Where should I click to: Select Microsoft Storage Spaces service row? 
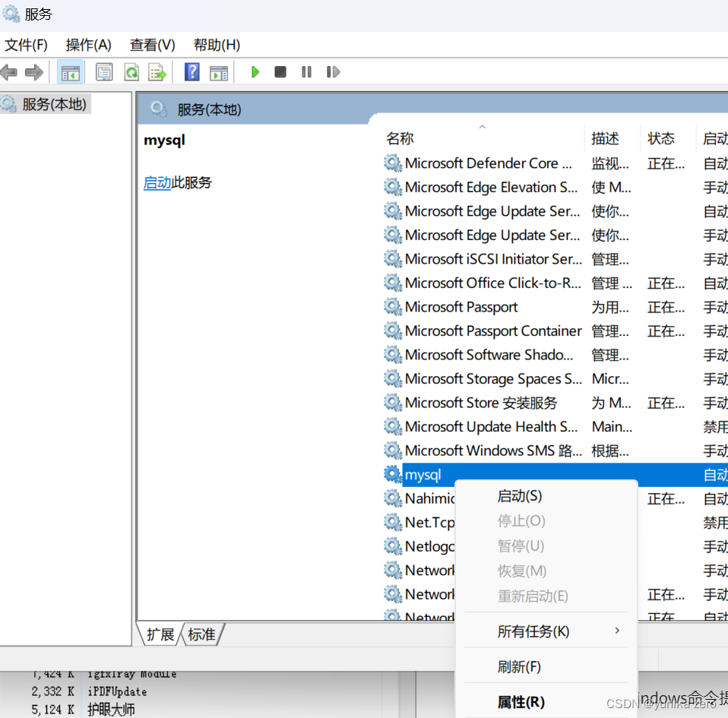(555, 378)
